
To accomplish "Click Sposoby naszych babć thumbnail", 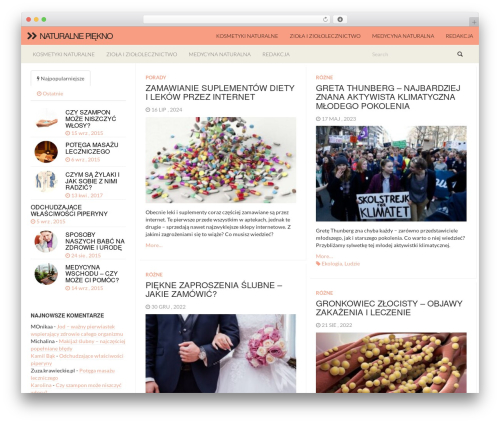I will (46, 241).
